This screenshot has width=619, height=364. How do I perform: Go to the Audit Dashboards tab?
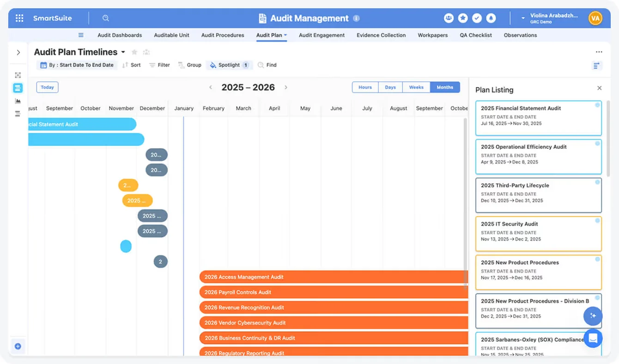click(120, 35)
